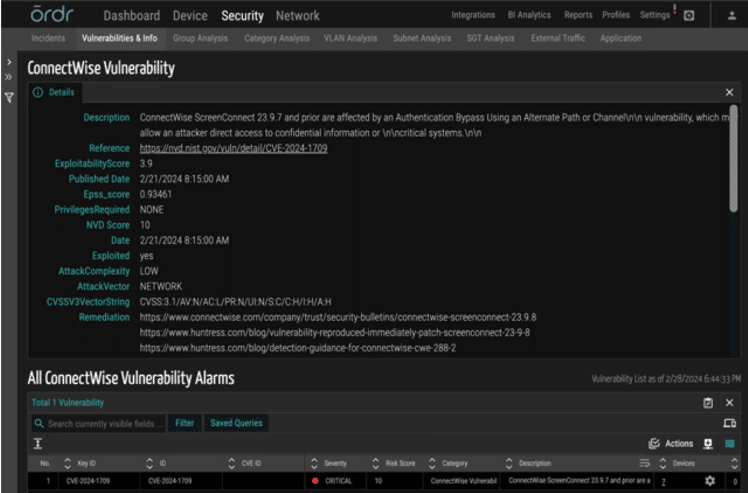Screen dimensions: 748x493
Task: Click the CRITICAL severity cell
Action: [x=338, y=481]
